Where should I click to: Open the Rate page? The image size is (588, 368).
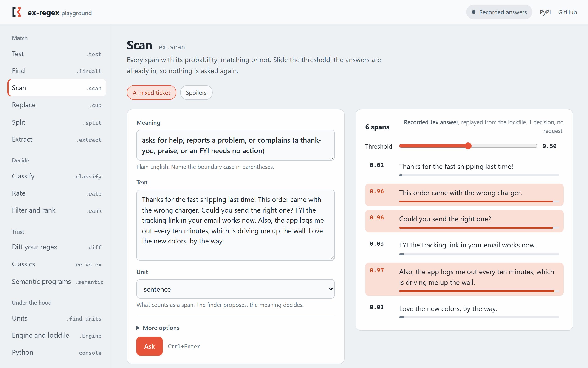[57, 193]
